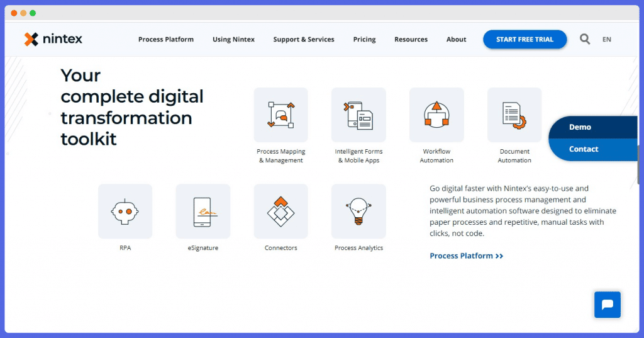
Task: Open the About menu
Action: click(457, 40)
